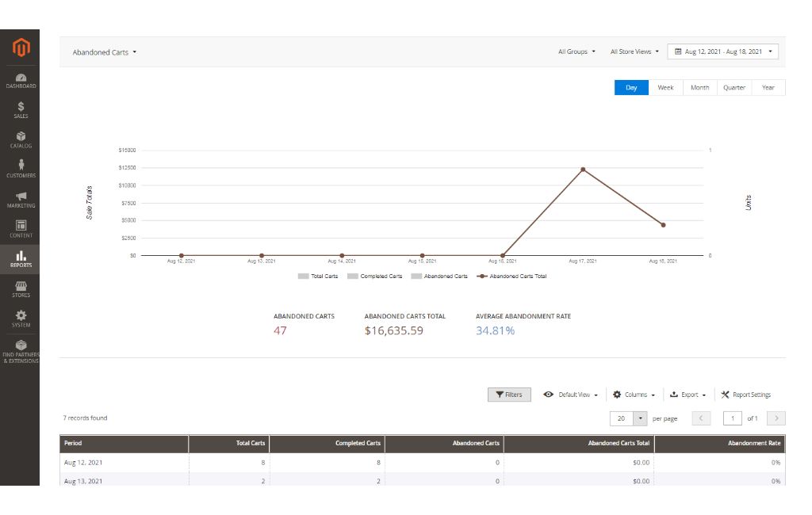Sort by Period column header
The height and width of the screenshot is (515, 812).
coord(124,444)
